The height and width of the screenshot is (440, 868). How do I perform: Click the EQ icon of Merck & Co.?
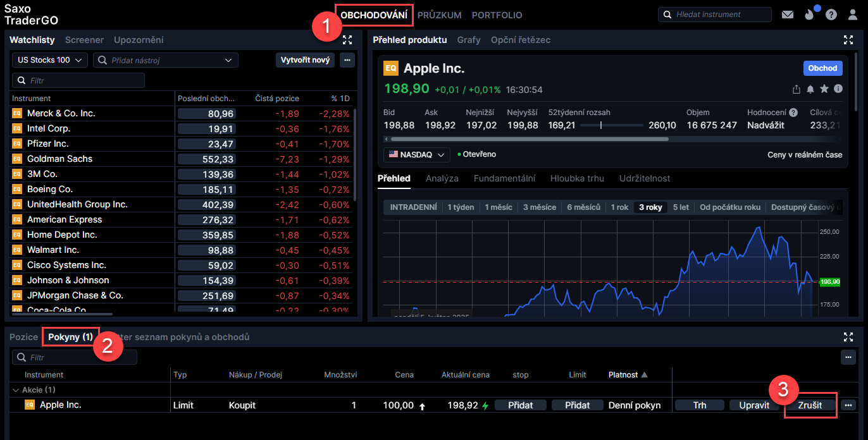pos(17,113)
